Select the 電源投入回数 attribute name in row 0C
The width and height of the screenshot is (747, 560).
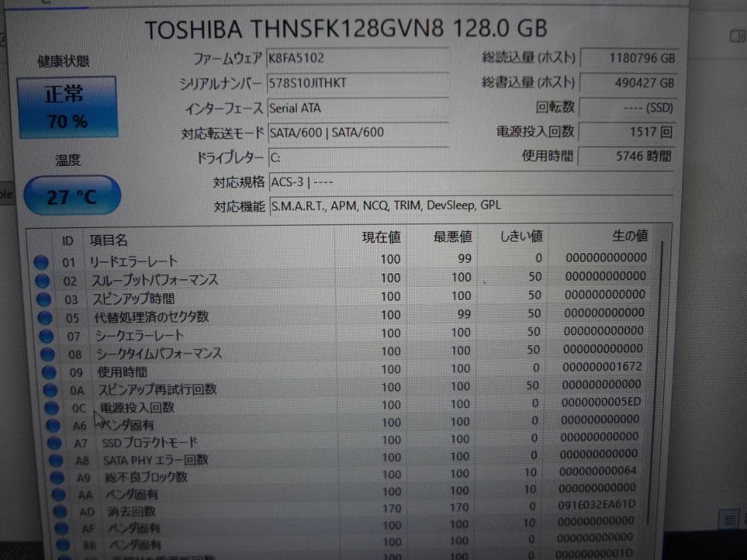tap(137, 408)
